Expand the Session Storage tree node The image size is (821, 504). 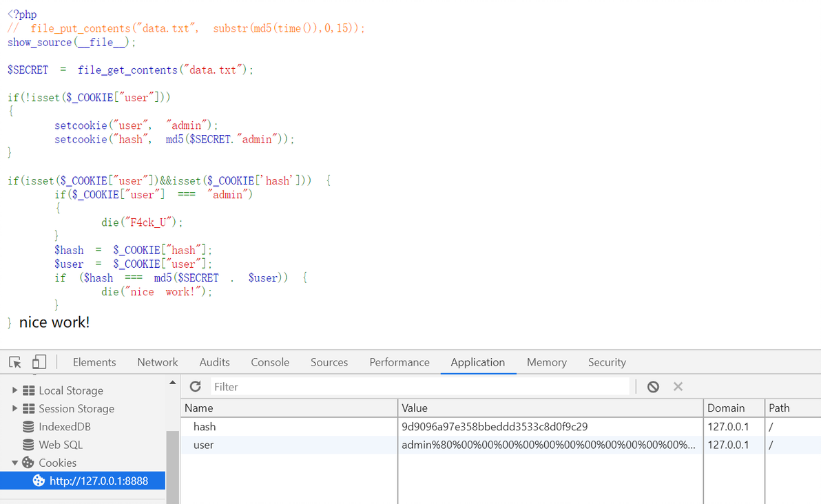(14, 409)
